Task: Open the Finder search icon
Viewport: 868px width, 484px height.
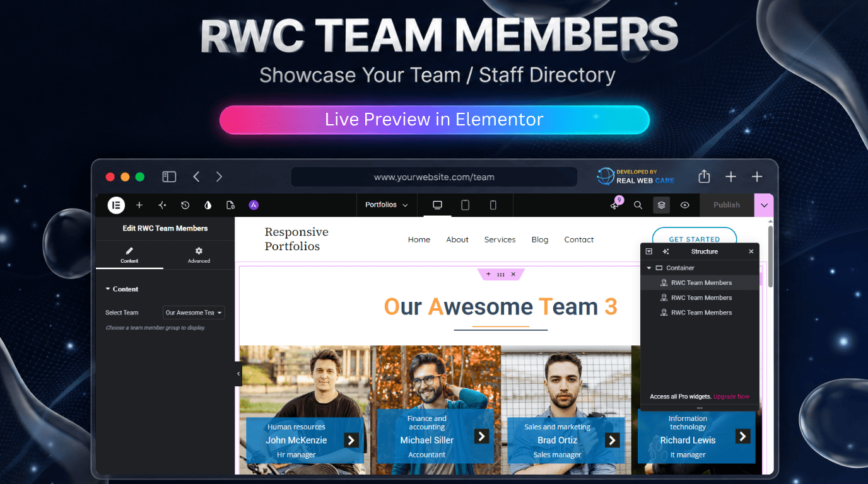Action: pos(638,205)
